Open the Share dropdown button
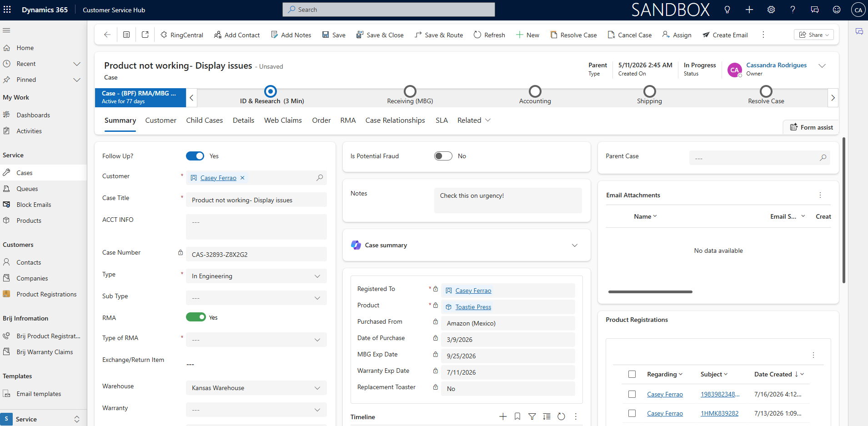The image size is (868, 426). tap(814, 35)
